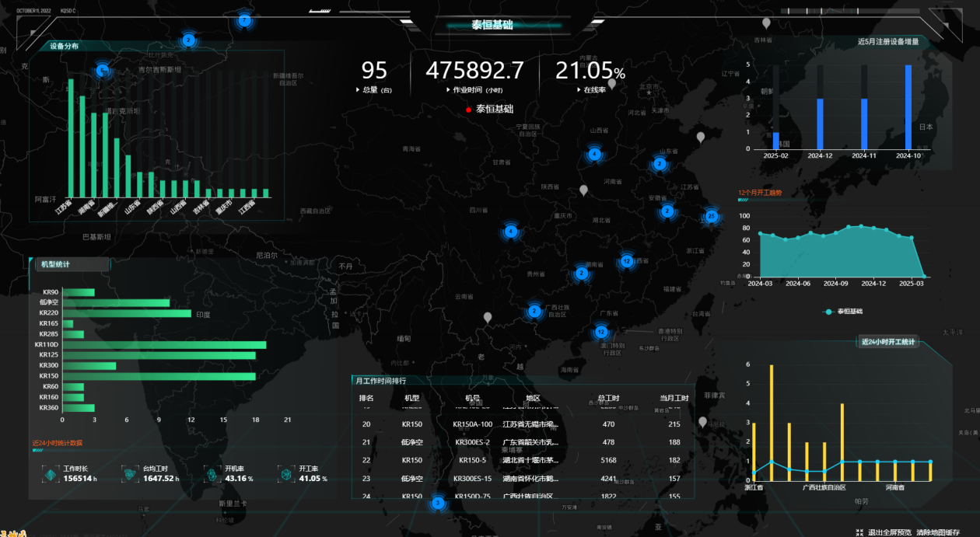Click the 工作时长 diamond icon

pos(51,474)
